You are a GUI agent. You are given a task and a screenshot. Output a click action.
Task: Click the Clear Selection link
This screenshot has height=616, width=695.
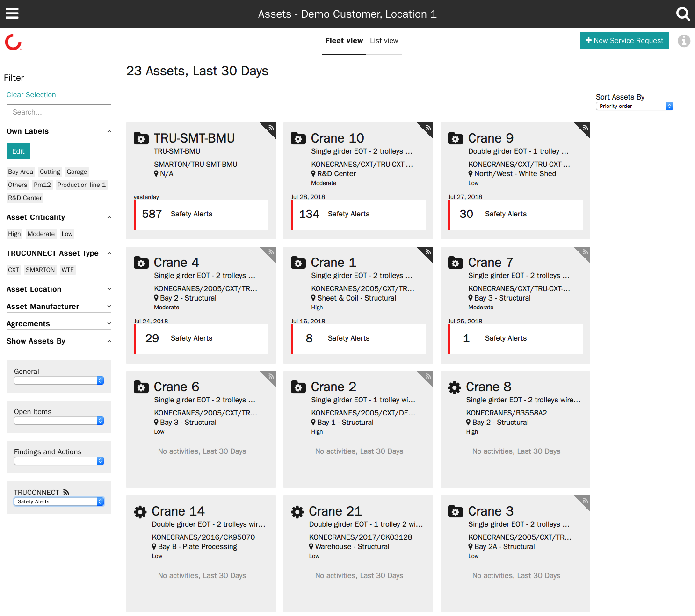click(31, 95)
